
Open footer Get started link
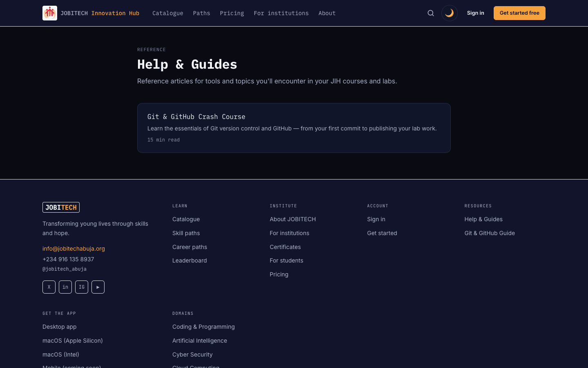(382, 233)
